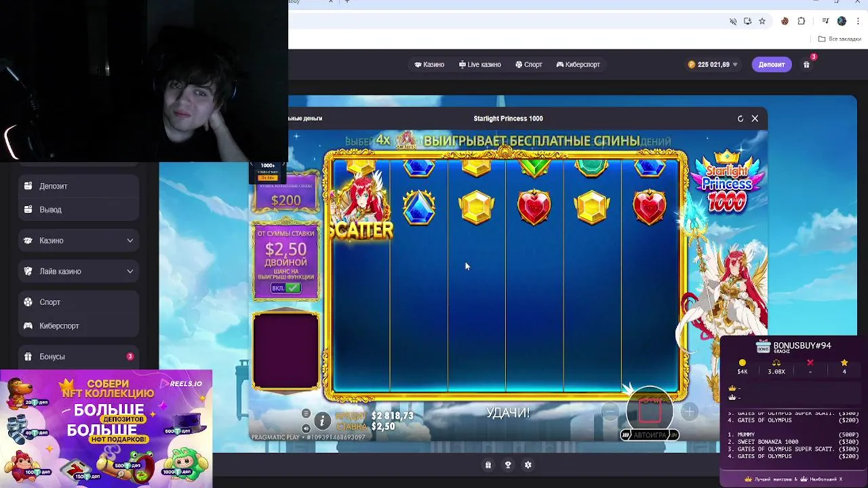
Task: Click the NFT collection promo banner
Action: pyautogui.click(x=106, y=428)
